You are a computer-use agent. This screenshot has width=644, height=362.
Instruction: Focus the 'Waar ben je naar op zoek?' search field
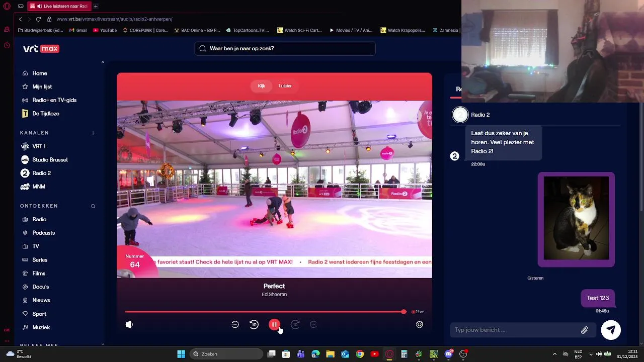285,49
